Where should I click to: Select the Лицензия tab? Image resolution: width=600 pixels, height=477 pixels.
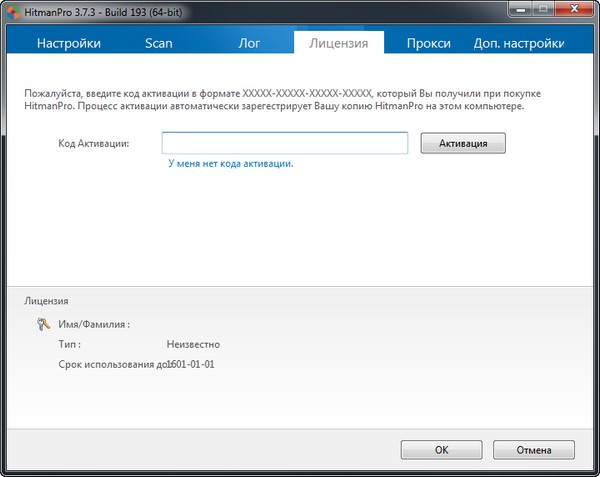coord(339,43)
